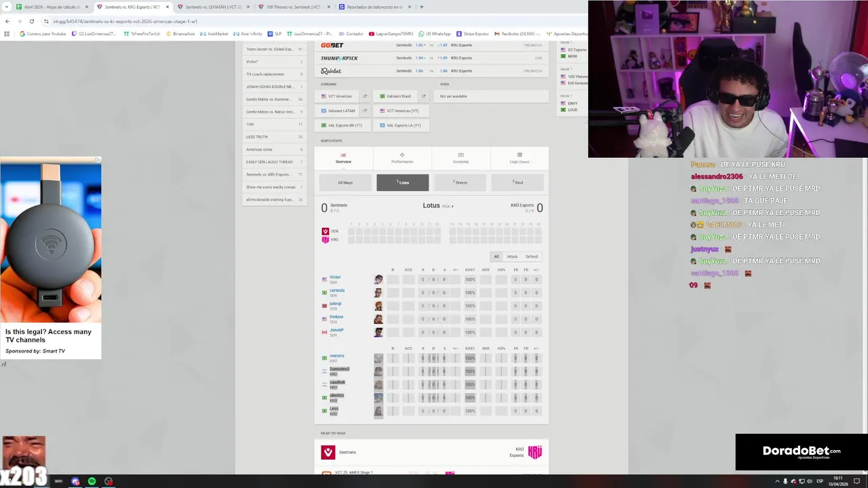Open VAL Esports BR (YT) stream
Screen dimensions: 868x488
pyautogui.click(x=342, y=125)
